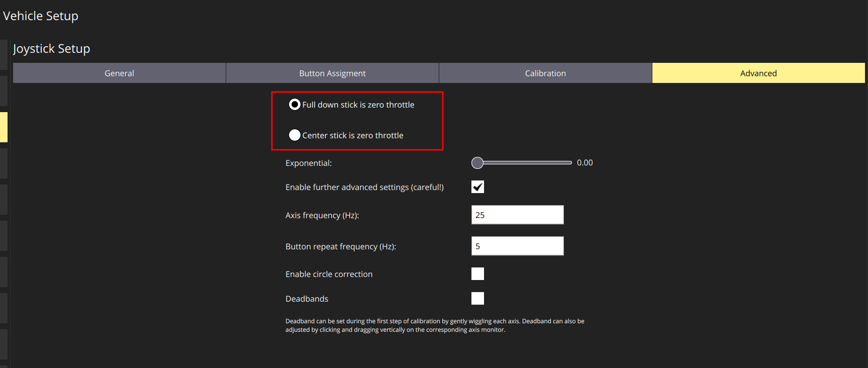Click the highlighted yellow sidebar button
Image resolution: width=868 pixels, height=368 pixels.
(4, 127)
